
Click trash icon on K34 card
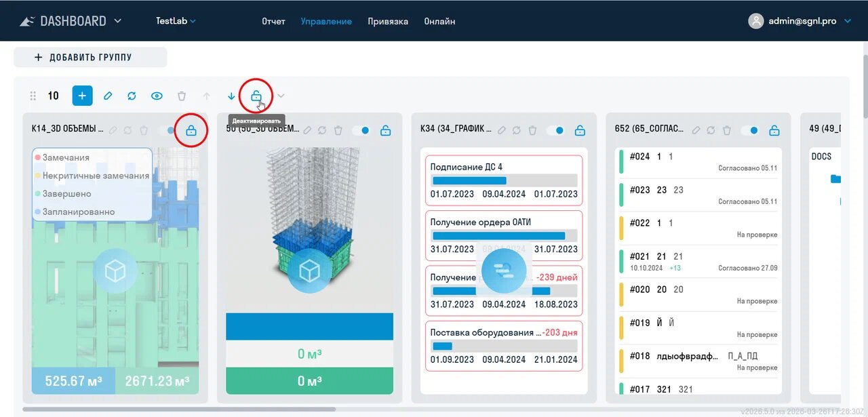click(x=532, y=130)
